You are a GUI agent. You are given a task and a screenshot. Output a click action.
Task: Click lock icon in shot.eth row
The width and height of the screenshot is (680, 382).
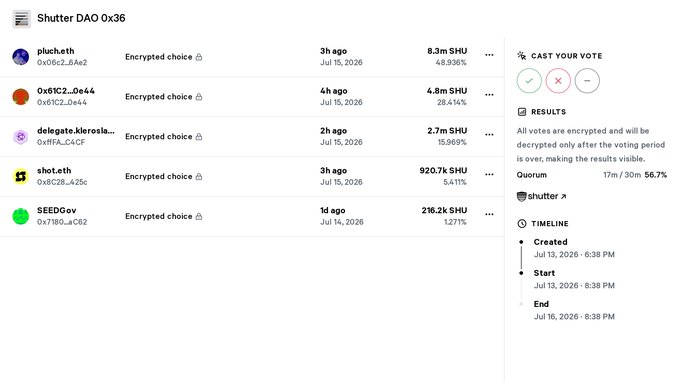(x=199, y=176)
